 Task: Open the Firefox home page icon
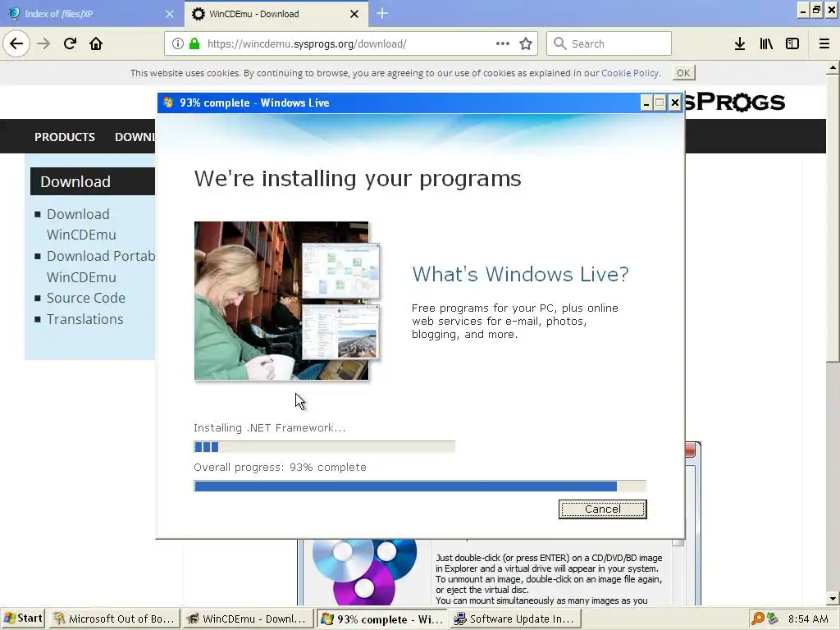coord(96,43)
